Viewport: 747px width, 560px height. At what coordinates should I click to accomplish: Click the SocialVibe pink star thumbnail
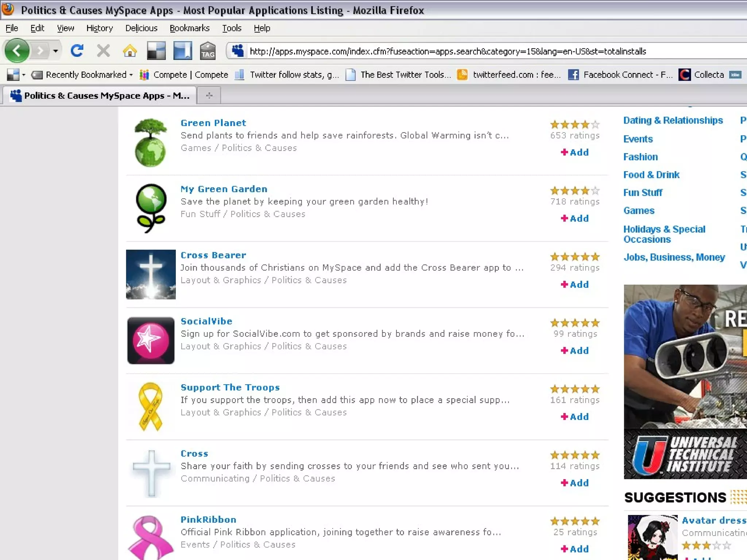(151, 340)
